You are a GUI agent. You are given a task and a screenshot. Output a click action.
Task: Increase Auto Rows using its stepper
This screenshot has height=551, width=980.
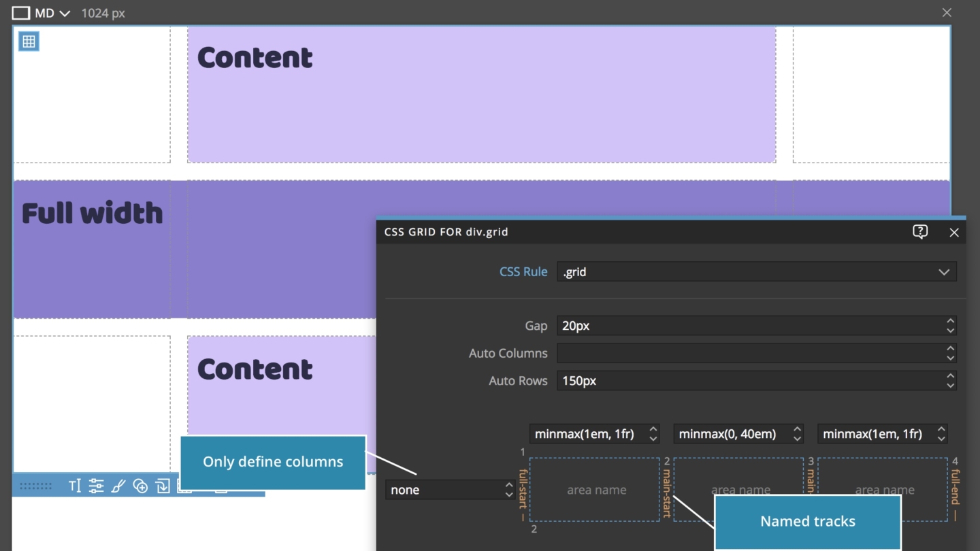click(950, 377)
